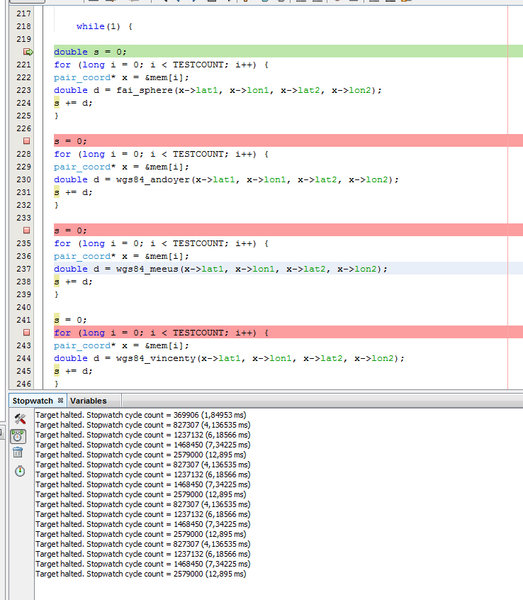The image size is (523, 600).
Task: Remove the breakpoint before the wgs84_andoyer loop
Action: (x=26, y=141)
